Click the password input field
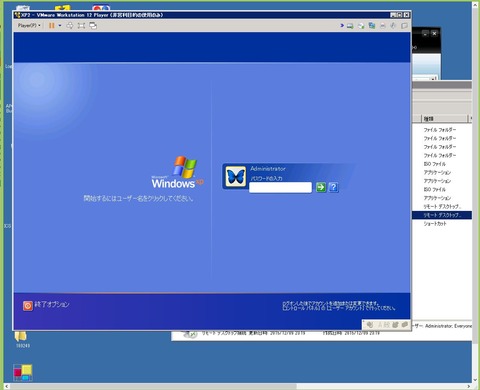The width and height of the screenshot is (480, 390). [280, 187]
